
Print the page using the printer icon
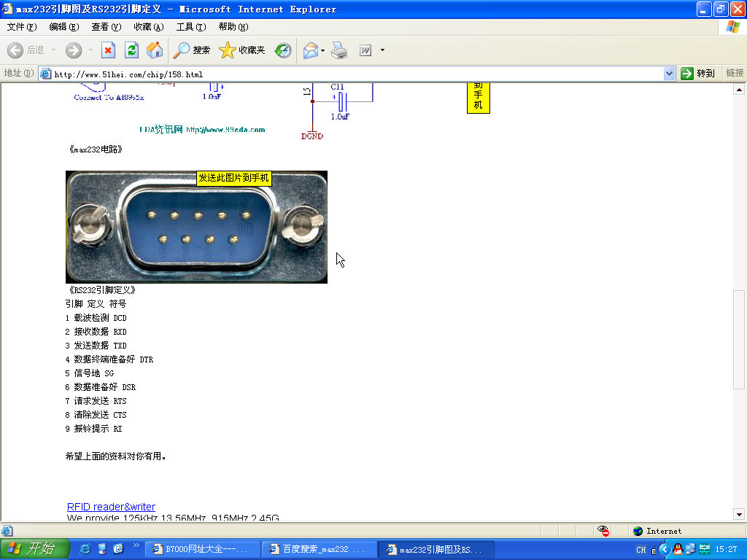point(339,50)
